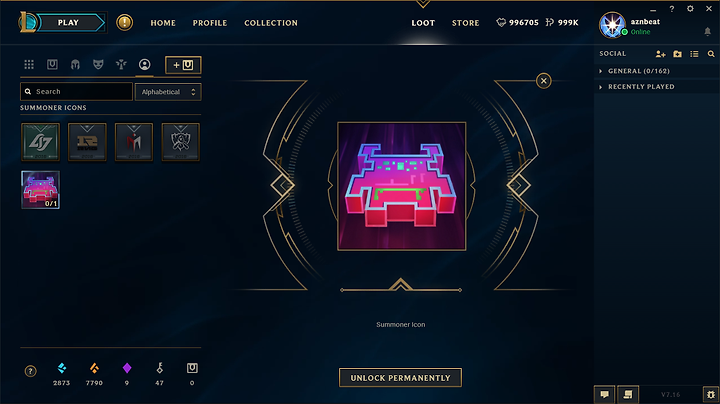Click the yellow alert exclamation icon
The width and height of the screenshot is (720, 404).
(x=124, y=22)
